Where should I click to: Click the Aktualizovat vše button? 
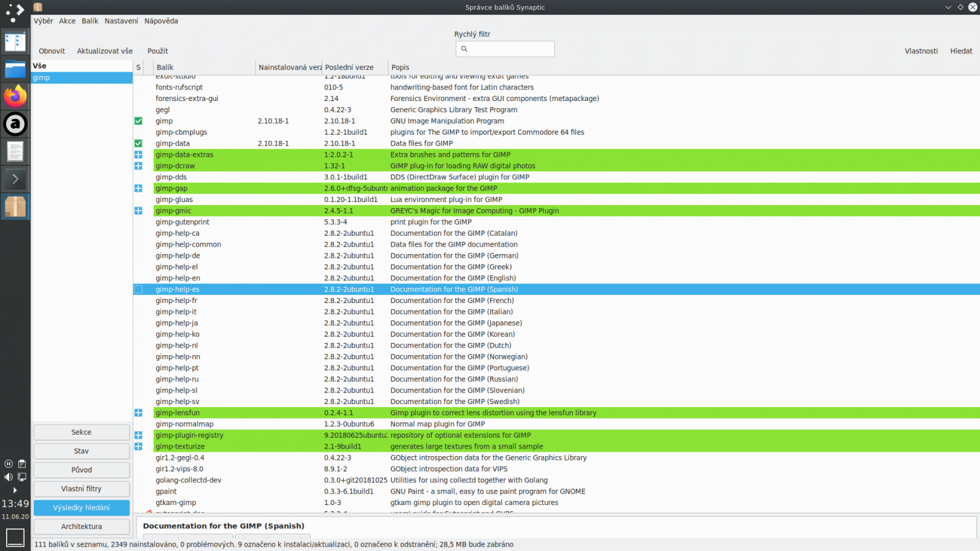click(104, 51)
